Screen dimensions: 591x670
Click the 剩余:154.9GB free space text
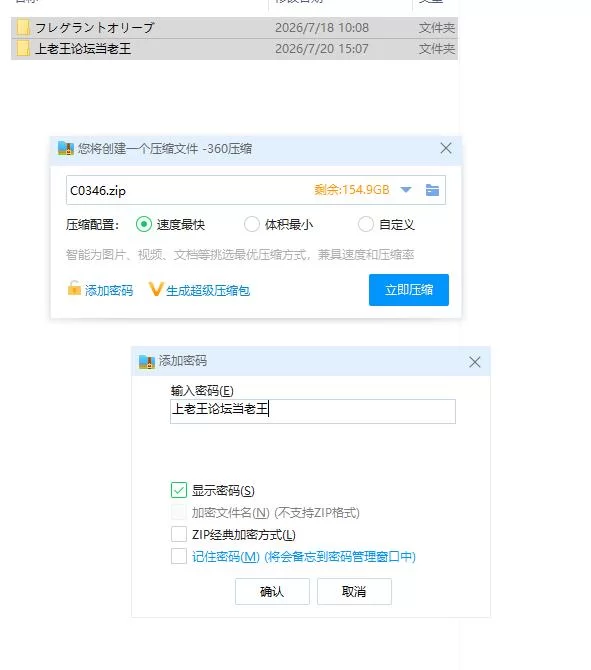tap(352, 190)
